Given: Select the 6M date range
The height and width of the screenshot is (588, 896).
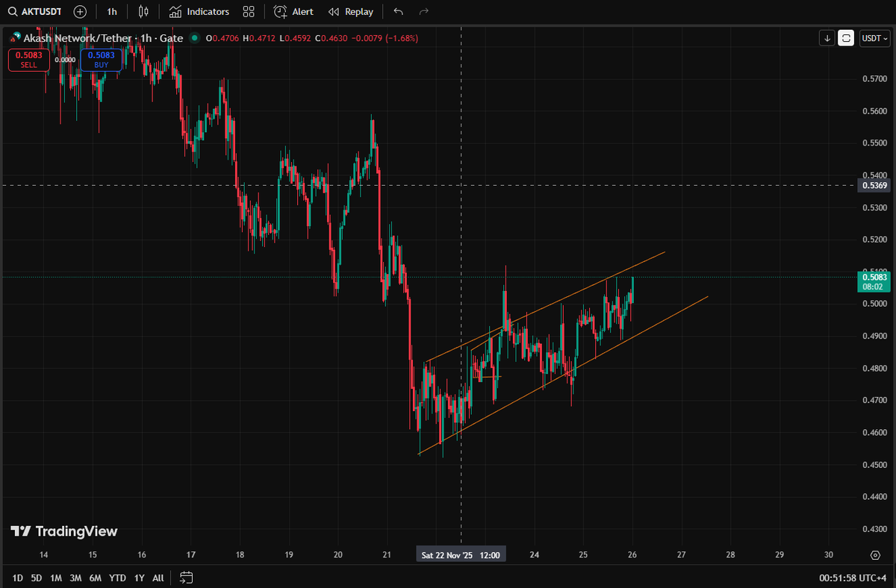Looking at the screenshot, I should (96, 578).
